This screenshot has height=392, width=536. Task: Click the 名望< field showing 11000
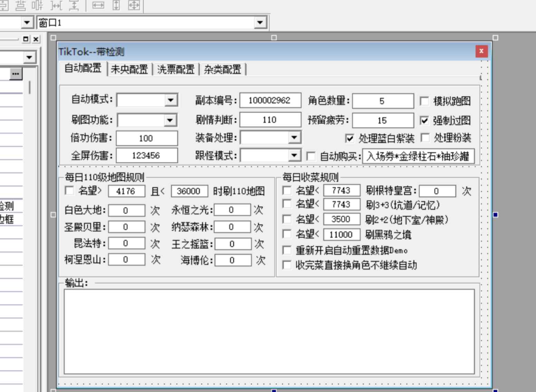(342, 235)
